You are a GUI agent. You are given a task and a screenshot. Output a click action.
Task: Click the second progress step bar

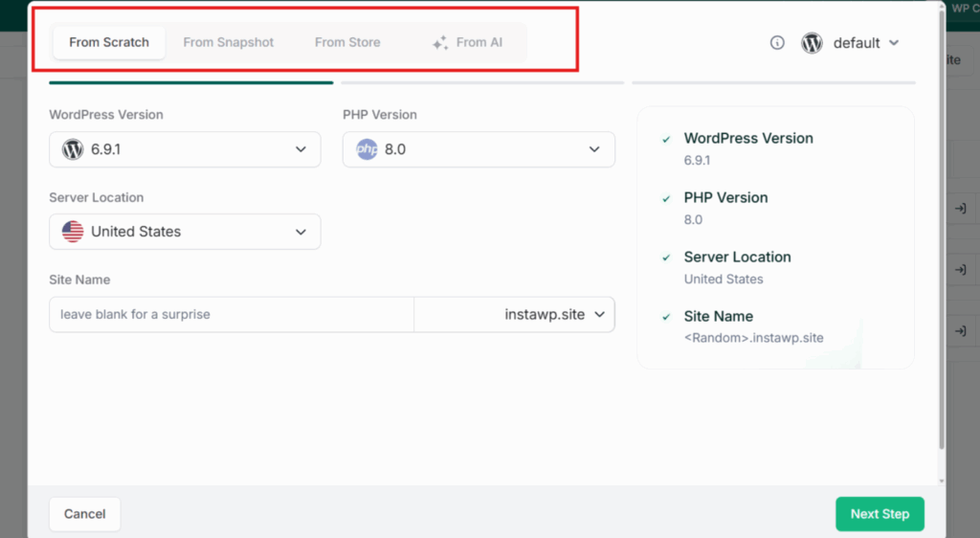(482, 82)
